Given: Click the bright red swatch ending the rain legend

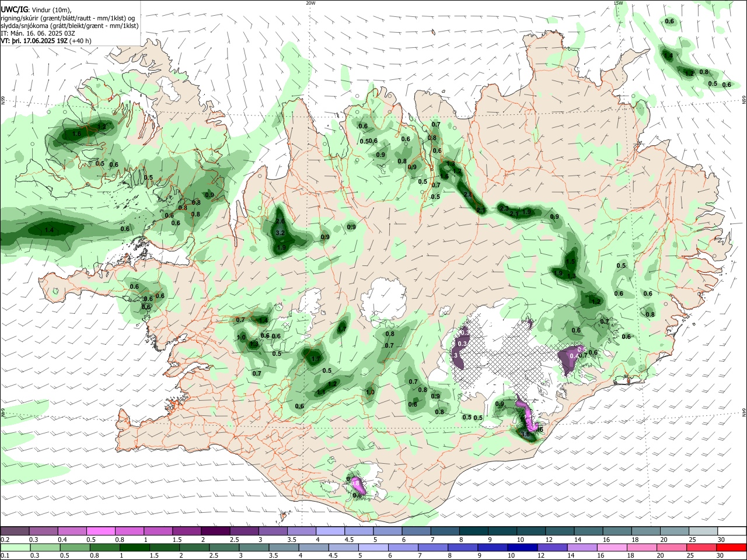Looking at the screenshot, I should pos(732,548).
